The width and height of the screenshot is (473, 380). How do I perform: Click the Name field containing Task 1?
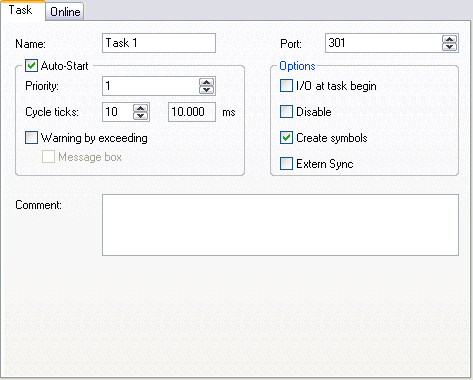159,43
